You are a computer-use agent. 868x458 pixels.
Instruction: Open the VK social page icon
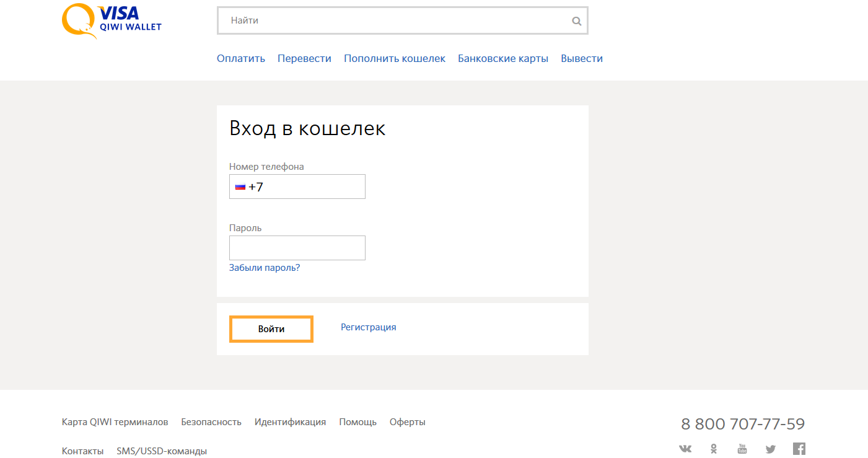(x=685, y=449)
